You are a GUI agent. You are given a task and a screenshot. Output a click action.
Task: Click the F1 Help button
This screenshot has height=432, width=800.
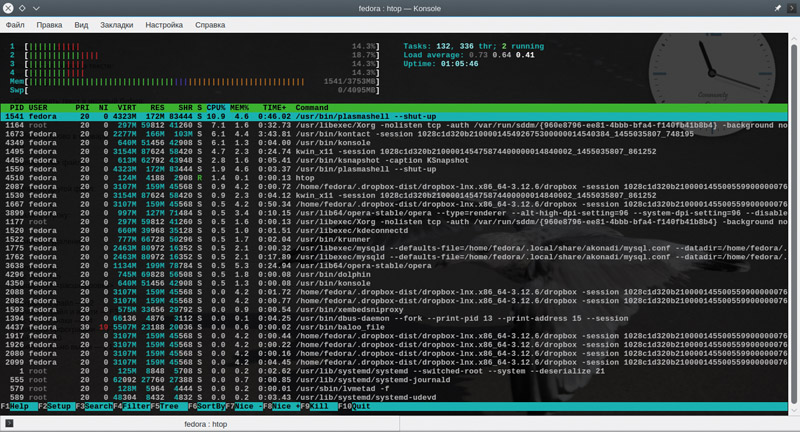[x=19, y=406]
